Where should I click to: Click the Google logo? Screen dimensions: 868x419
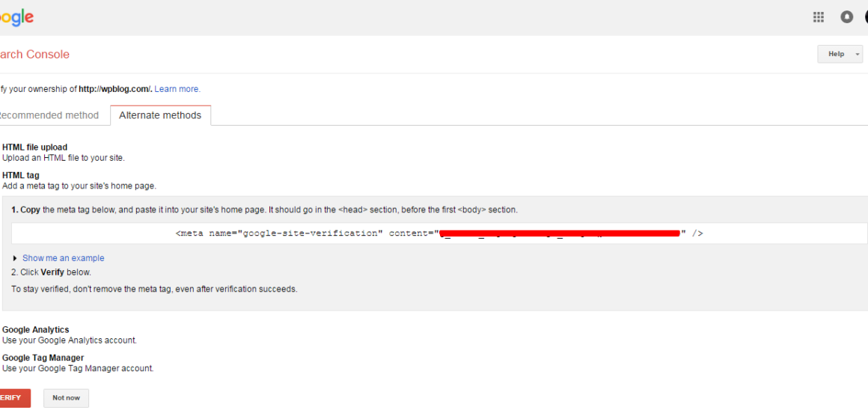[16, 18]
